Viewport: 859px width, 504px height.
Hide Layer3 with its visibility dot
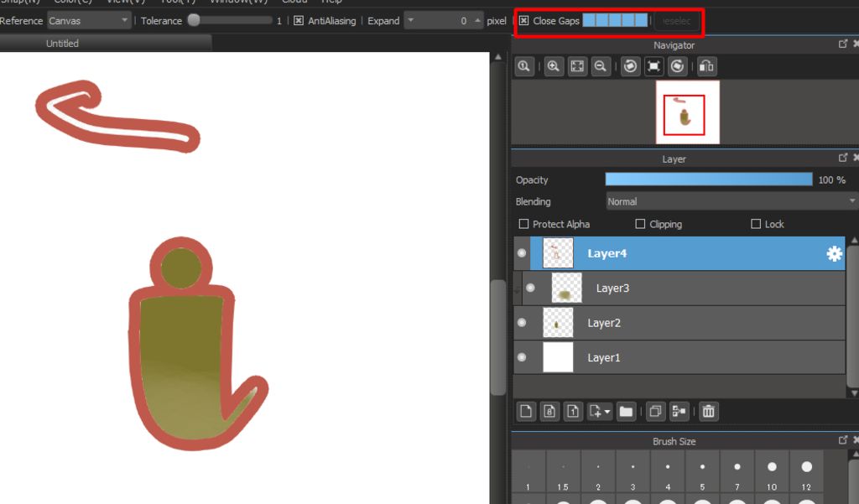[x=530, y=288]
